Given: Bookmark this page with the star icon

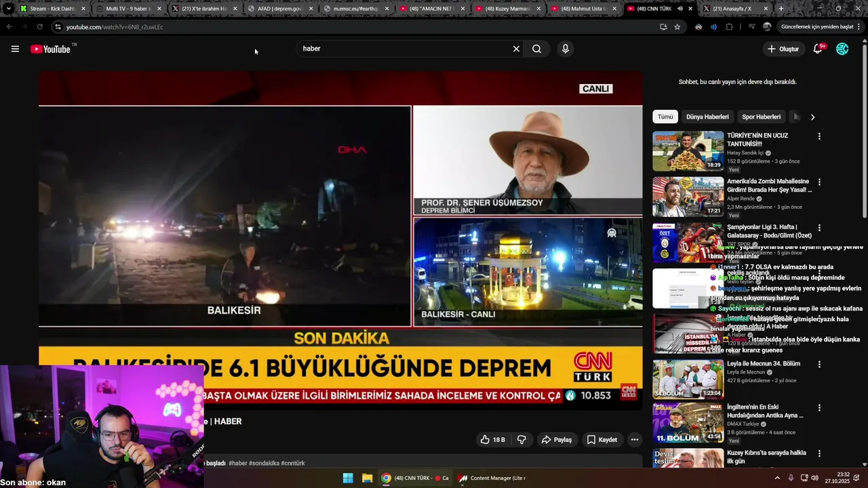Looking at the screenshot, I should point(677,26).
